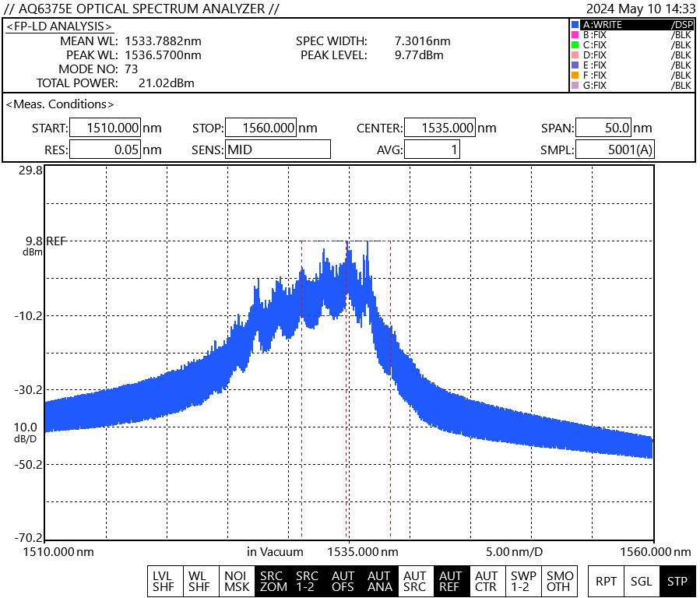Click the -70.2 bottom scale label
This screenshot has width=700, height=598.
[x=29, y=538]
